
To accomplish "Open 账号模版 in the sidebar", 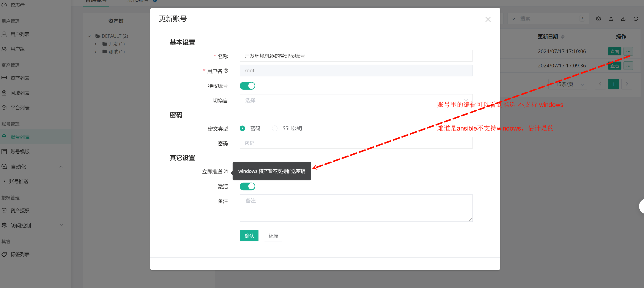I will (x=20, y=152).
